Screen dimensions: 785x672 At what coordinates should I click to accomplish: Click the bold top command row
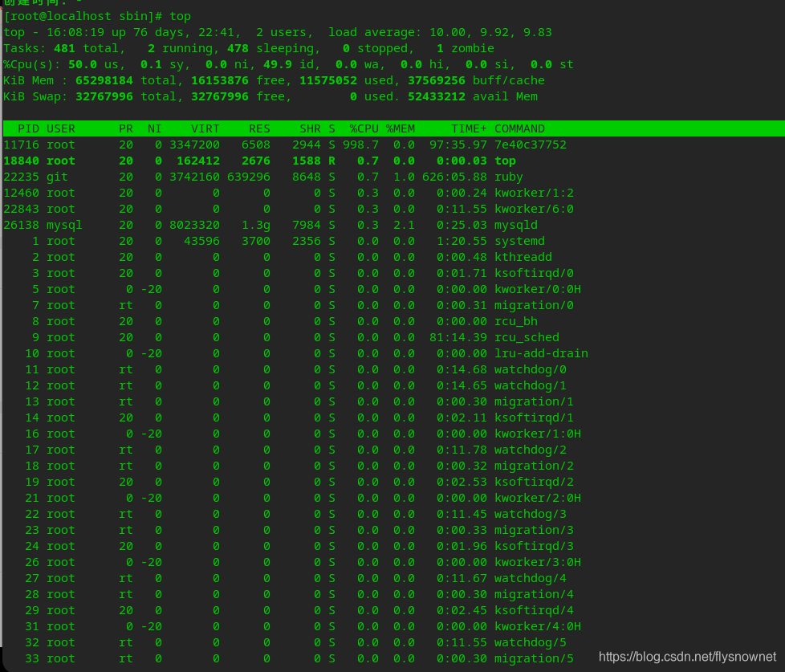259,161
